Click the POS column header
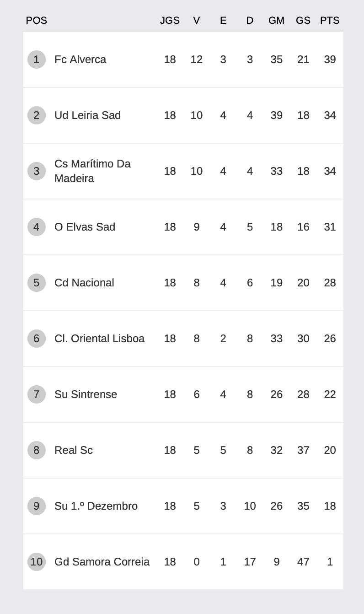 (x=37, y=21)
